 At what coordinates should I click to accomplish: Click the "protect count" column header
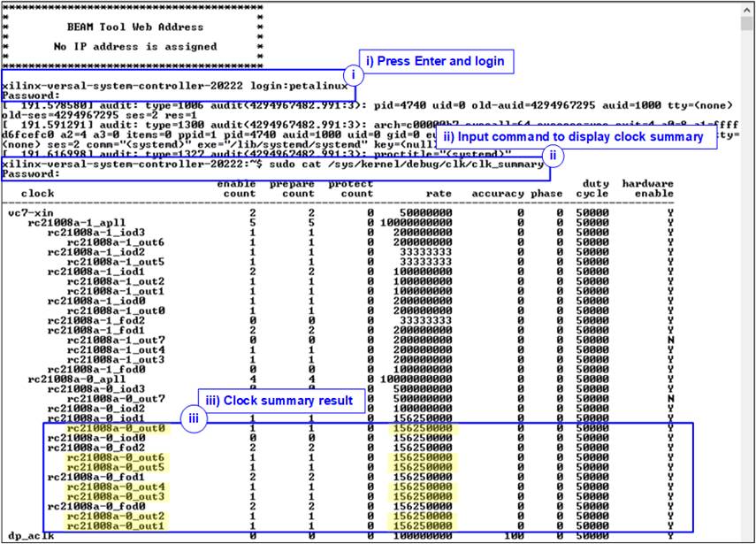tap(350, 188)
